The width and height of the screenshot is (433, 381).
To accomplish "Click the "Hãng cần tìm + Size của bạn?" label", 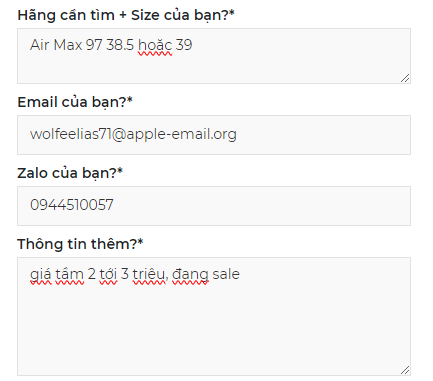I will [x=126, y=15].
